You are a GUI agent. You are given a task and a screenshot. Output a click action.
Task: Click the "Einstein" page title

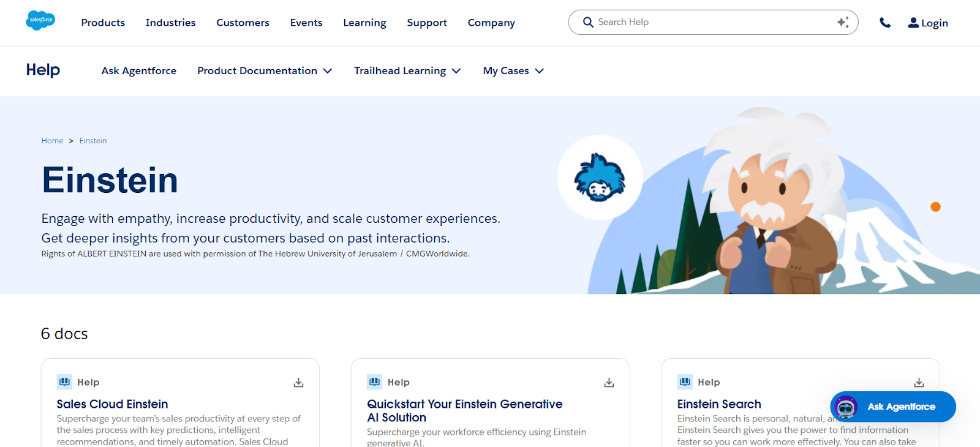(x=110, y=180)
